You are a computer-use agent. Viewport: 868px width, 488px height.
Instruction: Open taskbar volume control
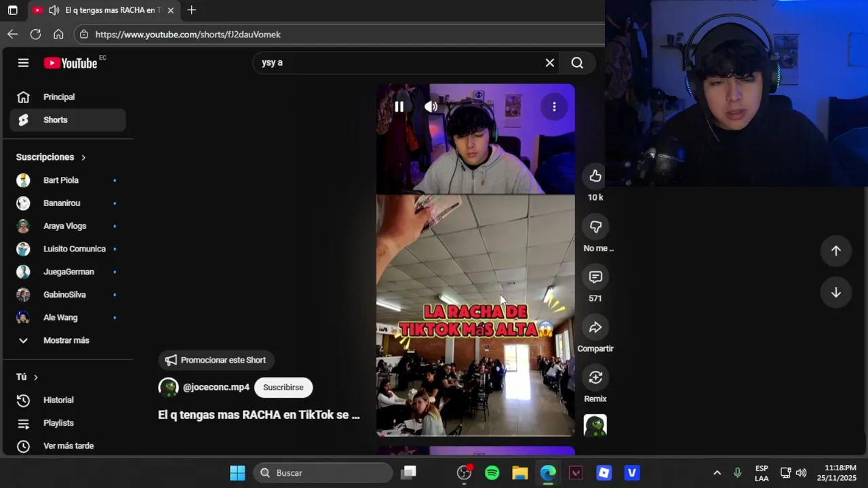point(801,473)
